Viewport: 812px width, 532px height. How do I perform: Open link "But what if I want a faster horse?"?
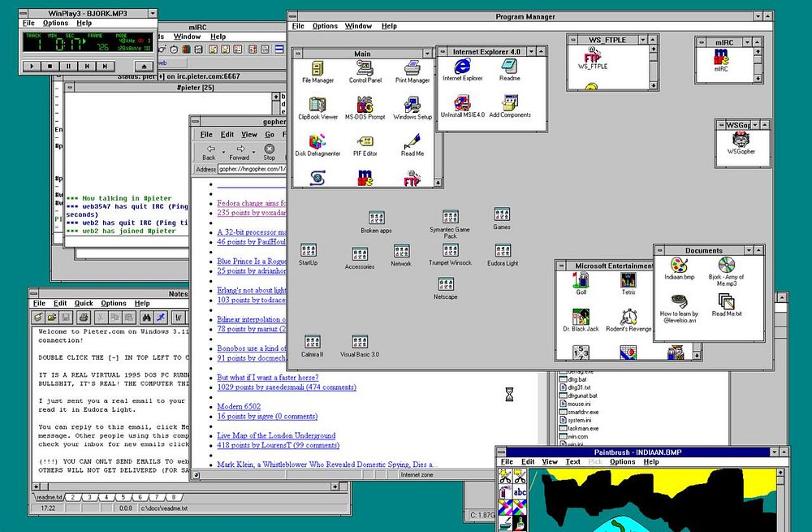(x=268, y=377)
